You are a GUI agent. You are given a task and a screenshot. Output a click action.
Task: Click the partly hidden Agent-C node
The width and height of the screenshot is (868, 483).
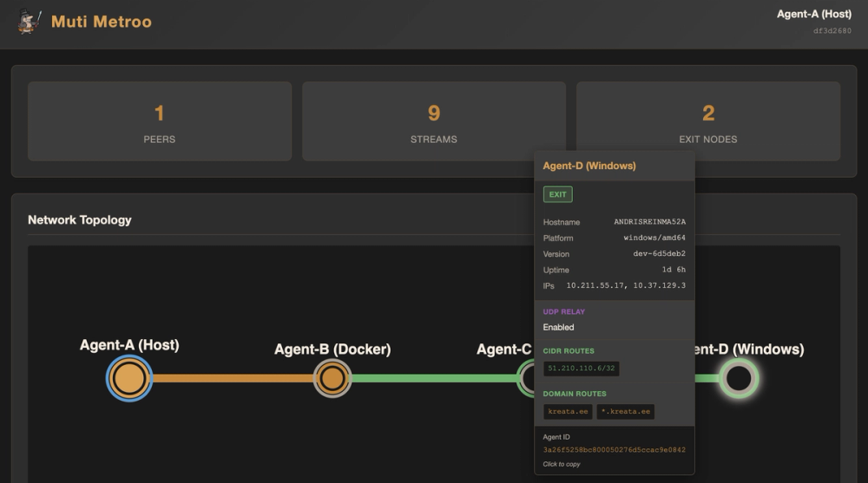(526, 378)
